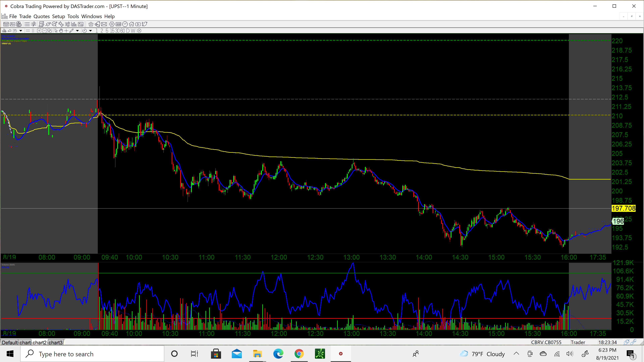Toggle the crosshair cursor mode
This screenshot has height=362, width=644.
coord(66,31)
